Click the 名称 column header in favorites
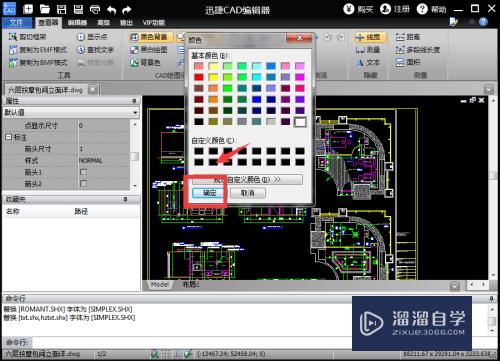Screen dimensions: 500x361 pos(13,211)
